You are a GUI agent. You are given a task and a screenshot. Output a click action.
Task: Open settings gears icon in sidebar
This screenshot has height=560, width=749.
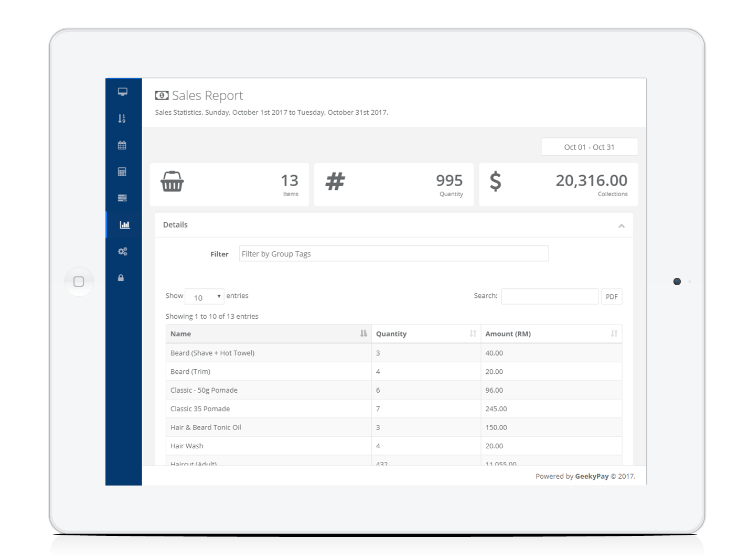click(x=122, y=252)
